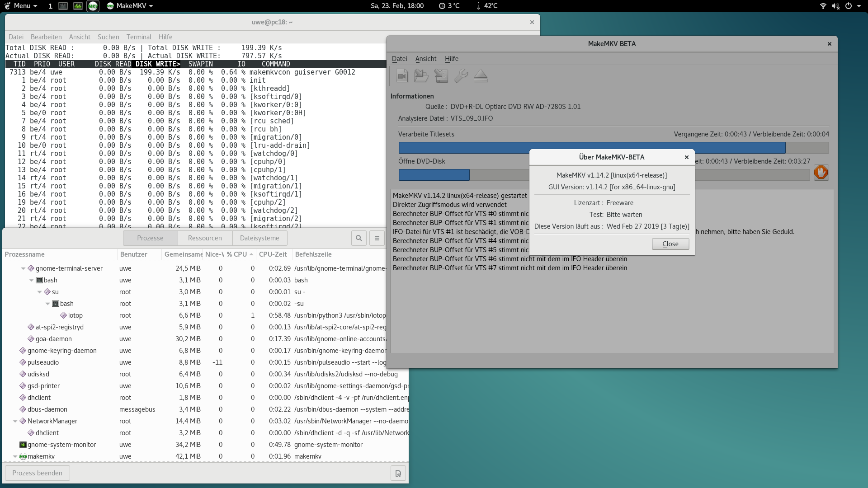Collapse the gnome-terminal-server process tree
Image resolution: width=868 pixels, height=488 pixels.
[x=23, y=268]
